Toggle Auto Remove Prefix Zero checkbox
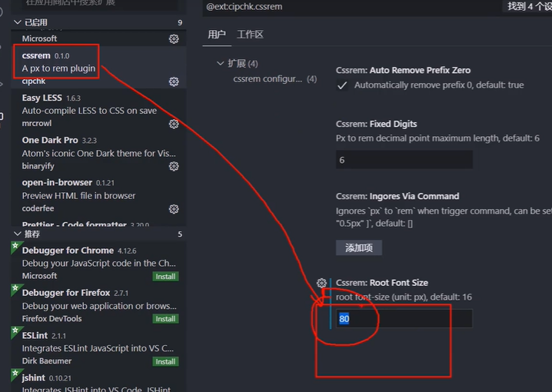The height and width of the screenshot is (392, 552). [342, 85]
